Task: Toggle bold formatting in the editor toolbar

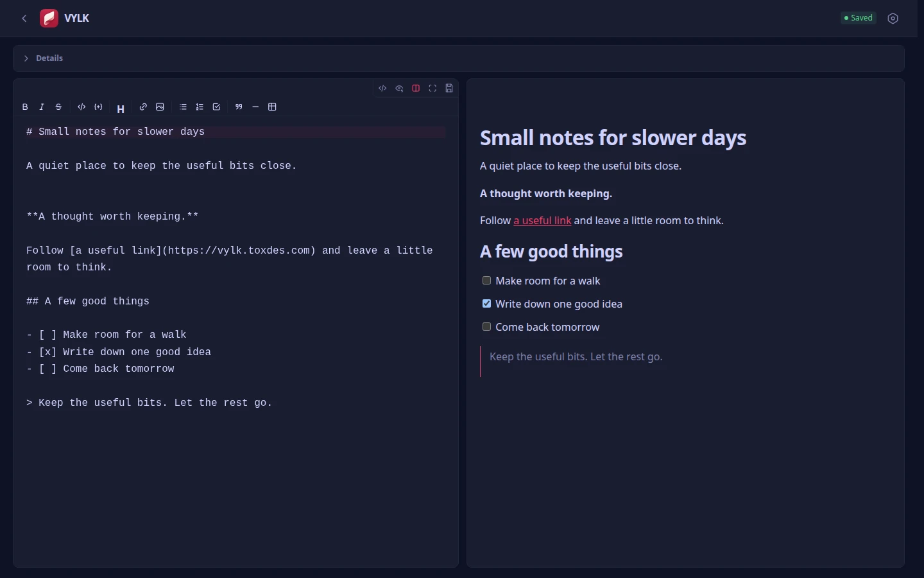Action: point(25,107)
